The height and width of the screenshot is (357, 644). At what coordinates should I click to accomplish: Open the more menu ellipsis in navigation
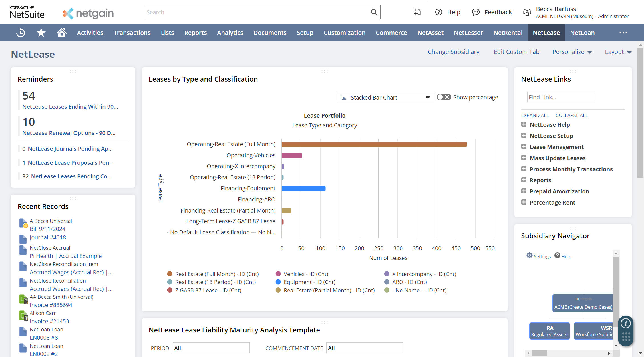point(623,33)
